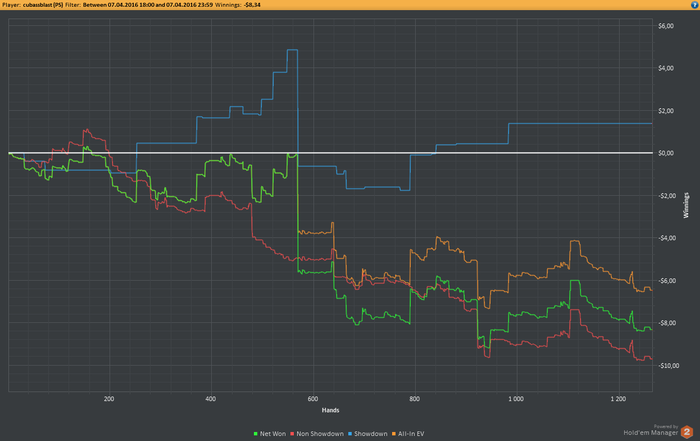The height and width of the screenshot is (441, 700).
Task: Click the 200 hands x-axis label
Action: (x=109, y=399)
